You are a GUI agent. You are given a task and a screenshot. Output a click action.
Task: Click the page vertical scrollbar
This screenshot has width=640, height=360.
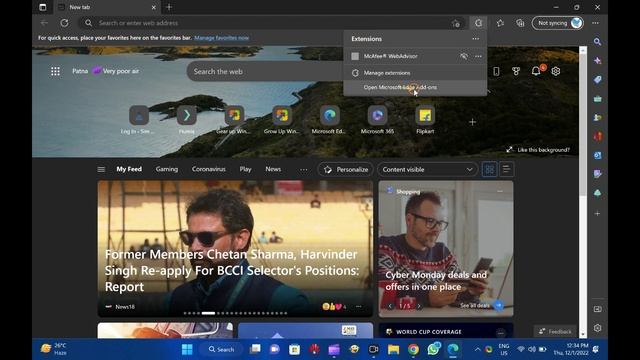[x=583, y=124]
